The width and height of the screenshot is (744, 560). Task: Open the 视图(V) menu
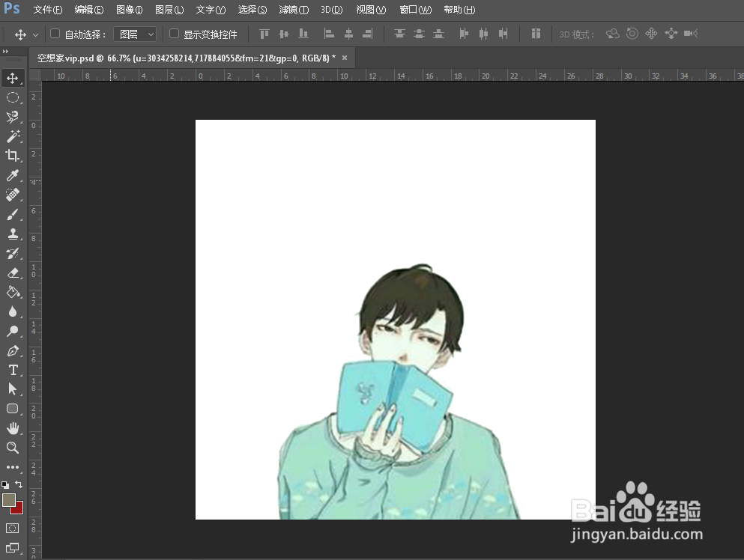tap(371, 10)
